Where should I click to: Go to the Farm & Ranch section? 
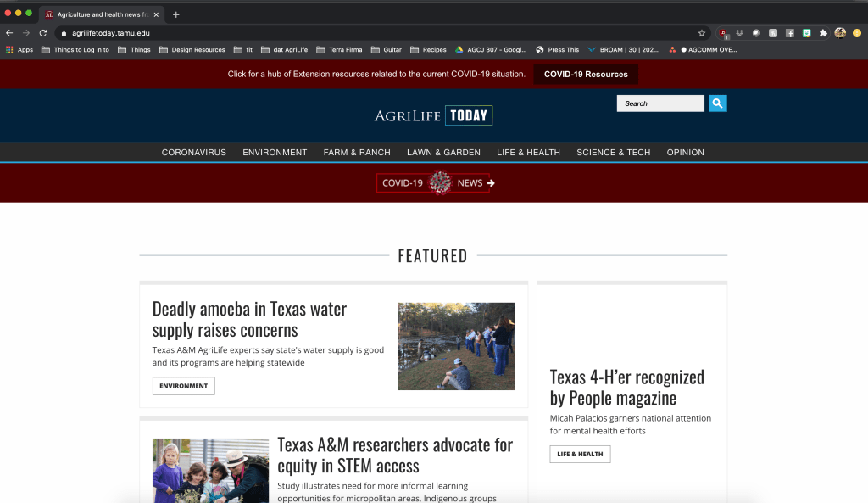pos(357,153)
